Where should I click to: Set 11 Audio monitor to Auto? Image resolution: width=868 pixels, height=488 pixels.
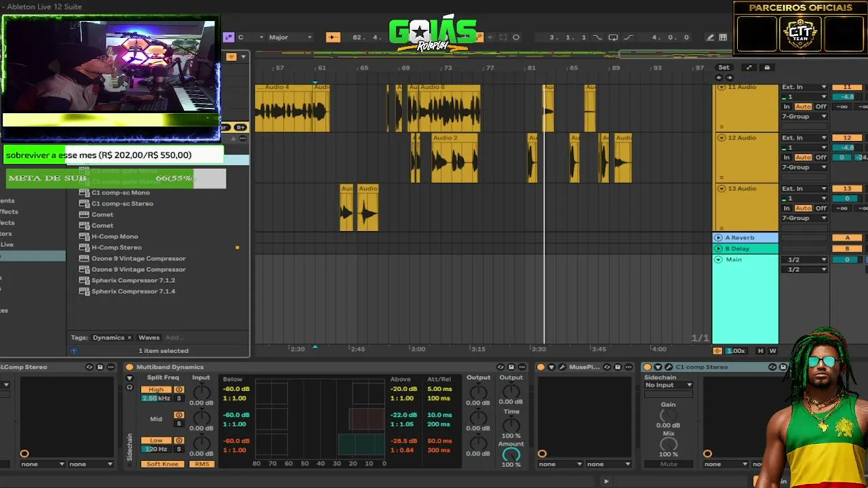click(x=803, y=106)
